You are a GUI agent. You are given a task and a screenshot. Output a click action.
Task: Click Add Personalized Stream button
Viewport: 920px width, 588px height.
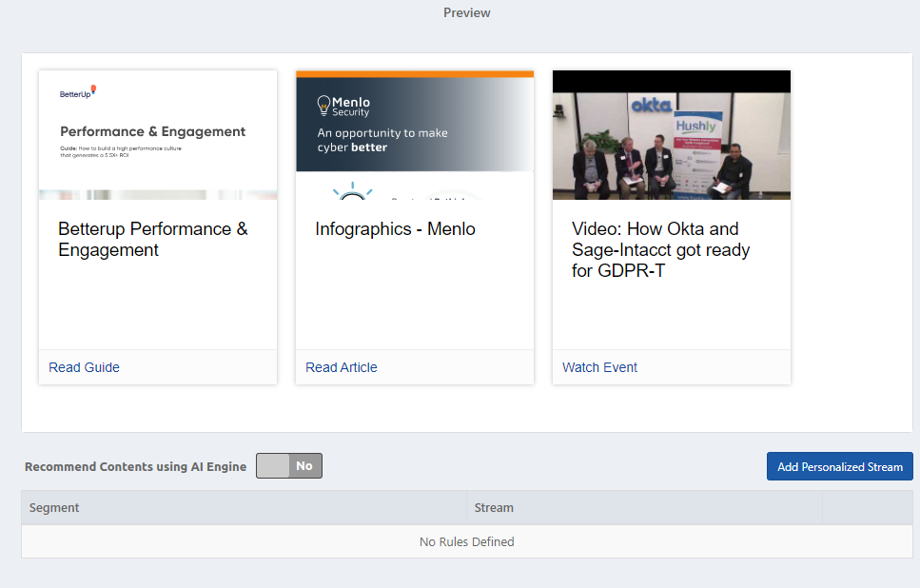point(840,466)
